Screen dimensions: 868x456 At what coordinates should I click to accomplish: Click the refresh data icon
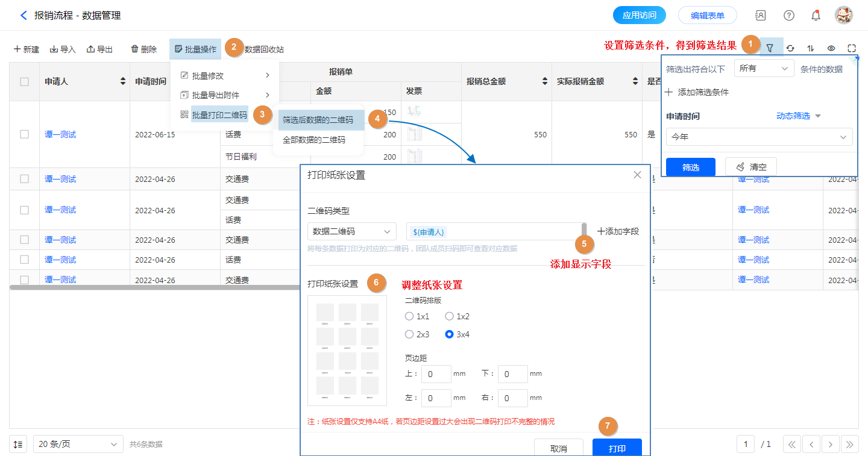790,48
